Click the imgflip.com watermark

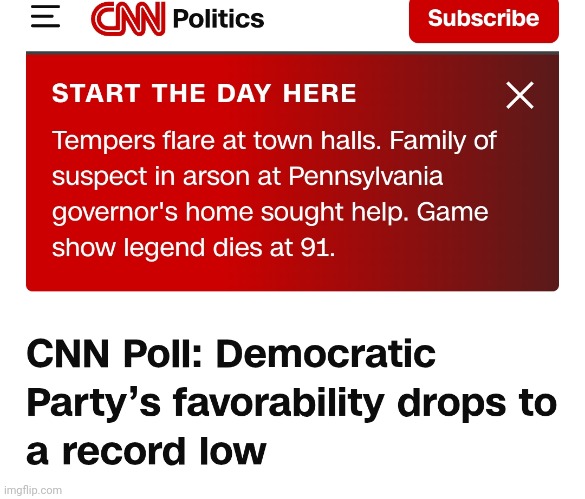point(33,490)
